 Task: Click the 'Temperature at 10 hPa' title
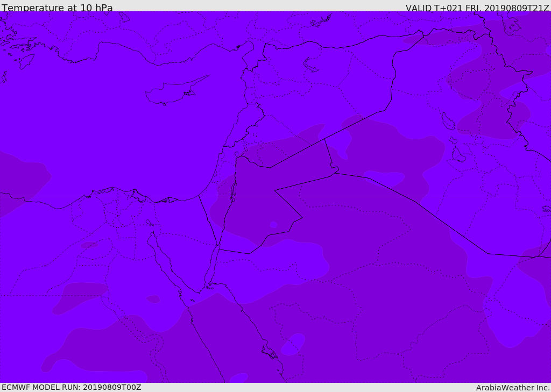57,8
